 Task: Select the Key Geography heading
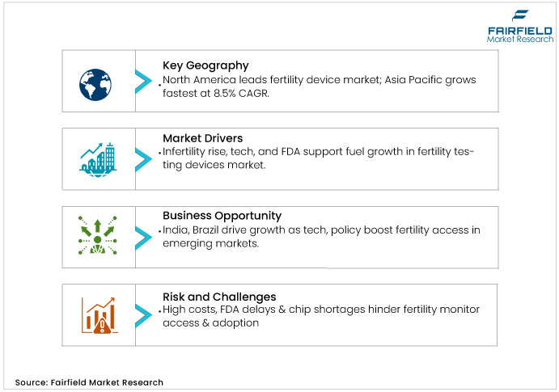tap(205, 65)
